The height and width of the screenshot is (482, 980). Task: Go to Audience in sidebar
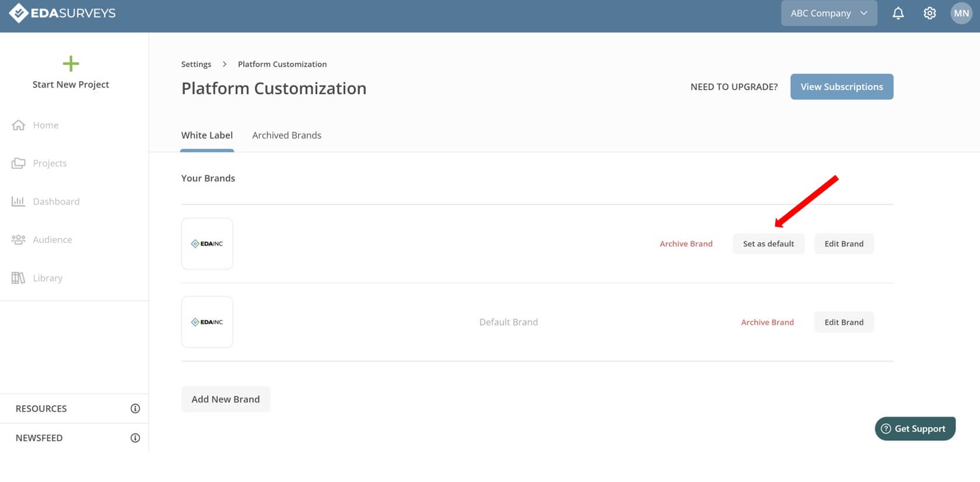[52, 240]
